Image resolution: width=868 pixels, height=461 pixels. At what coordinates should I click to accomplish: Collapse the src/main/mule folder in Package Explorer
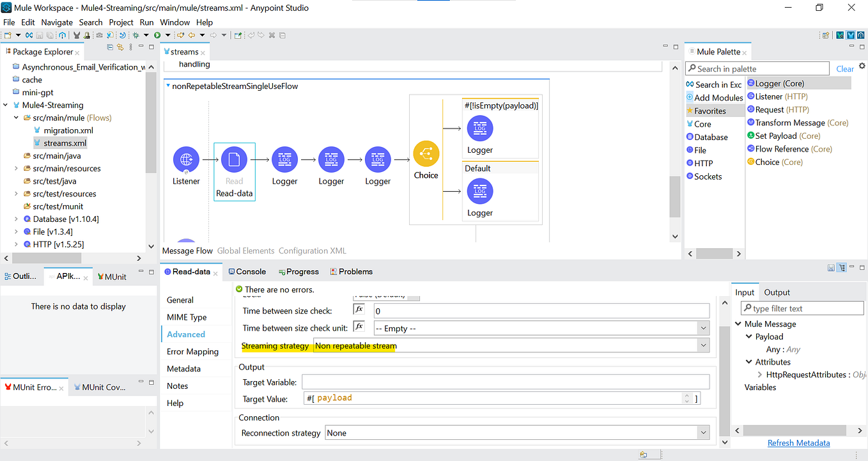pos(15,117)
